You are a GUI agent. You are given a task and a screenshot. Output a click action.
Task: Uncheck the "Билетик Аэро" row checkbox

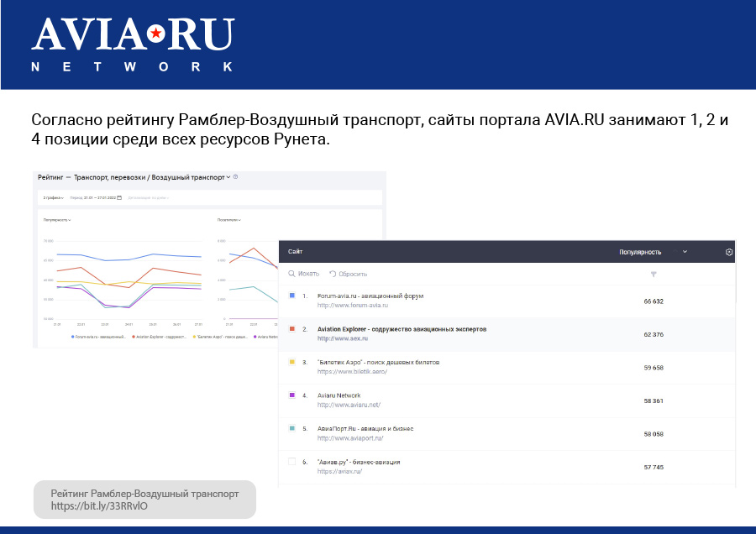click(x=291, y=362)
